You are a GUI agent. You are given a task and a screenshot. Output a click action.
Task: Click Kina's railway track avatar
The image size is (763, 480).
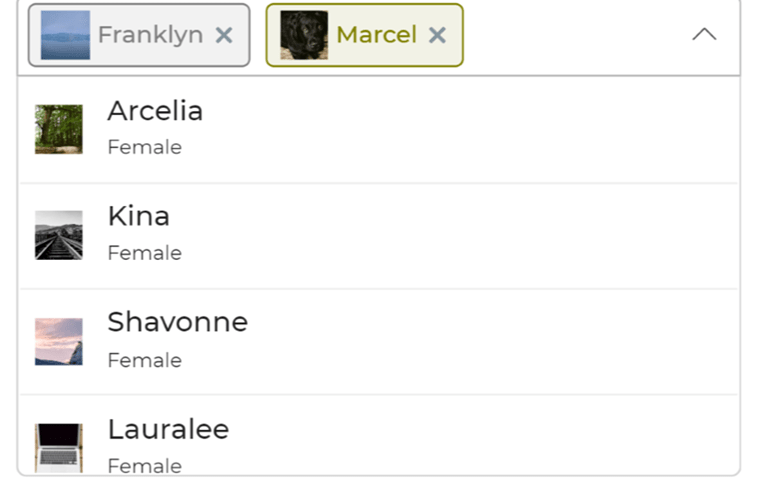coord(59,235)
